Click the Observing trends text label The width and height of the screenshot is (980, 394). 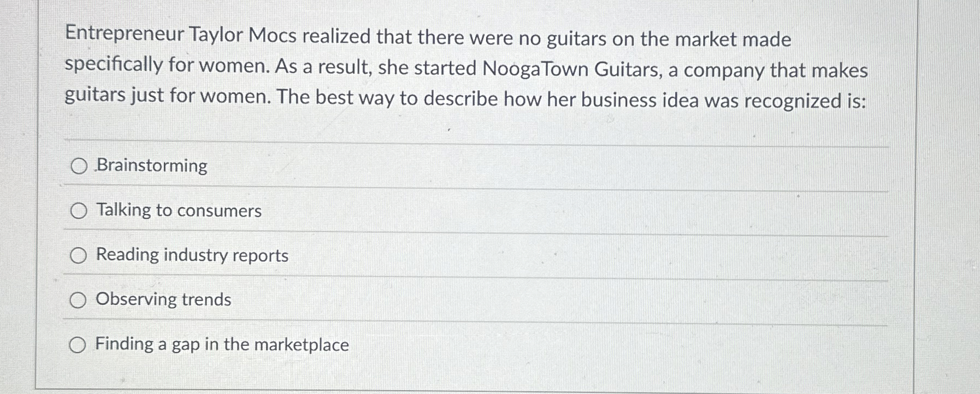[163, 299]
